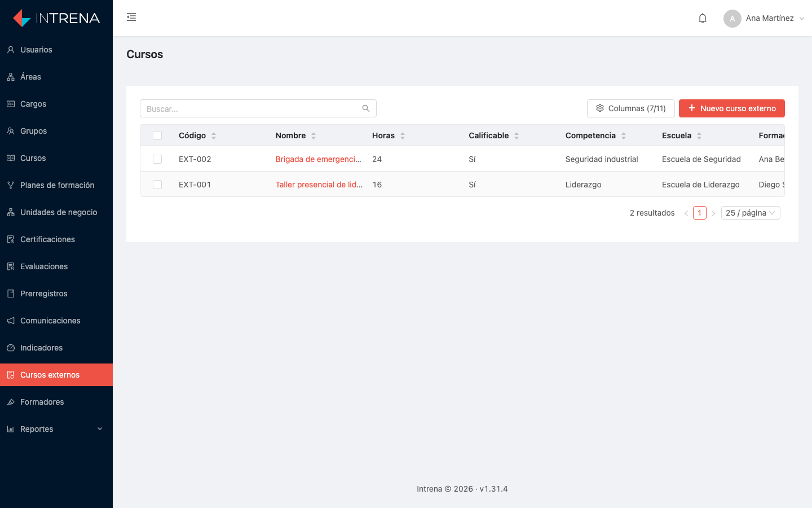Open the 25 / página size dropdown

click(751, 213)
